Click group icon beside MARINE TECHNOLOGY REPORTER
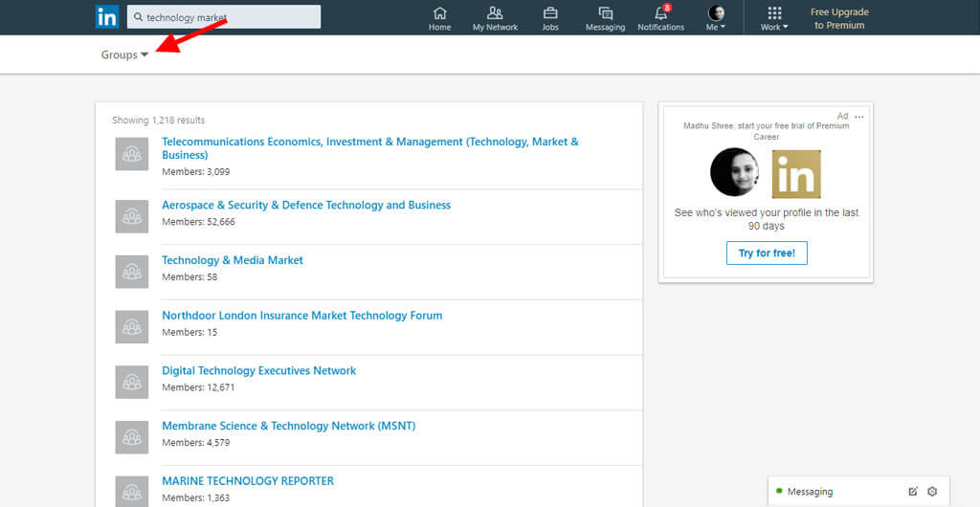Image resolution: width=980 pixels, height=507 pixels. click(x=132, y=492)
